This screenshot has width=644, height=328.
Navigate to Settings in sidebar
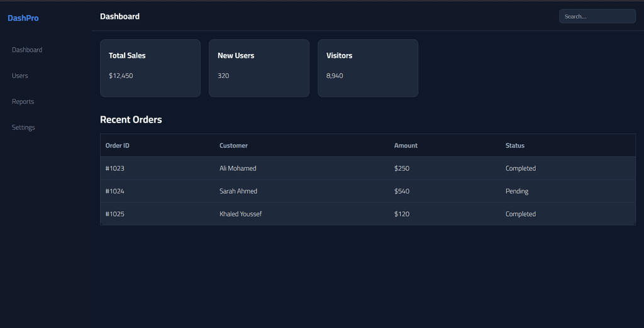(23, 127)
